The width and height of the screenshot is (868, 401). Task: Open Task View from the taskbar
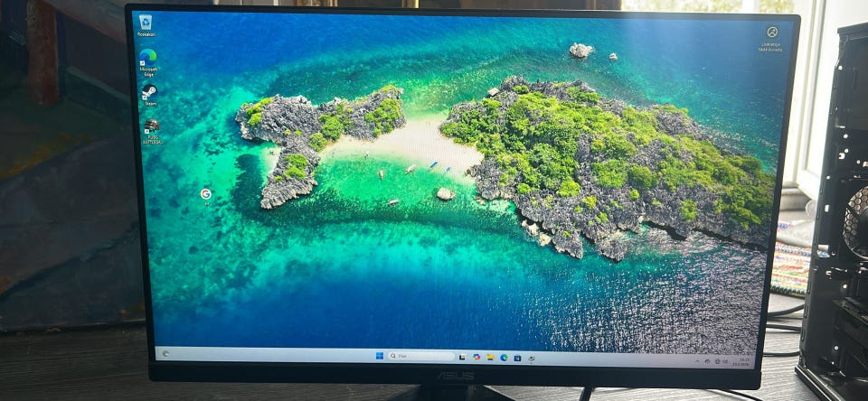[462, 358]
